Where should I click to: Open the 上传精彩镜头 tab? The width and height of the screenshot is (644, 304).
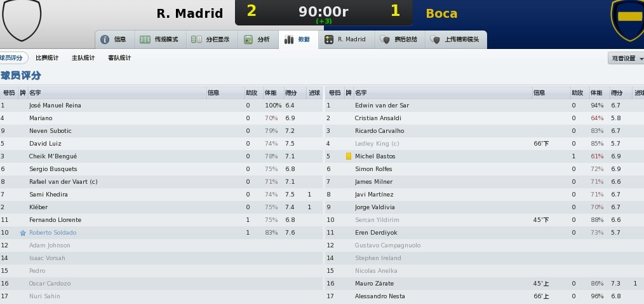[x=456, y=39]
